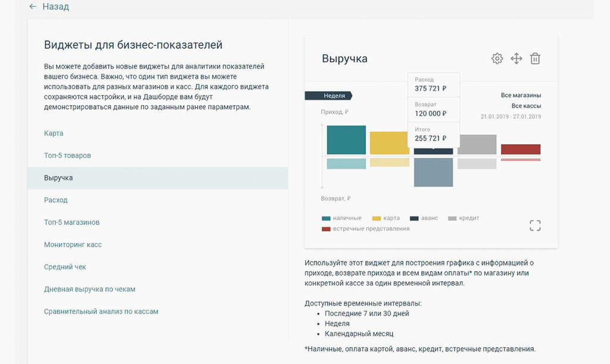Click the back arrow icon
The width and height of the screenshot is (610, 364).
(33, 7)
